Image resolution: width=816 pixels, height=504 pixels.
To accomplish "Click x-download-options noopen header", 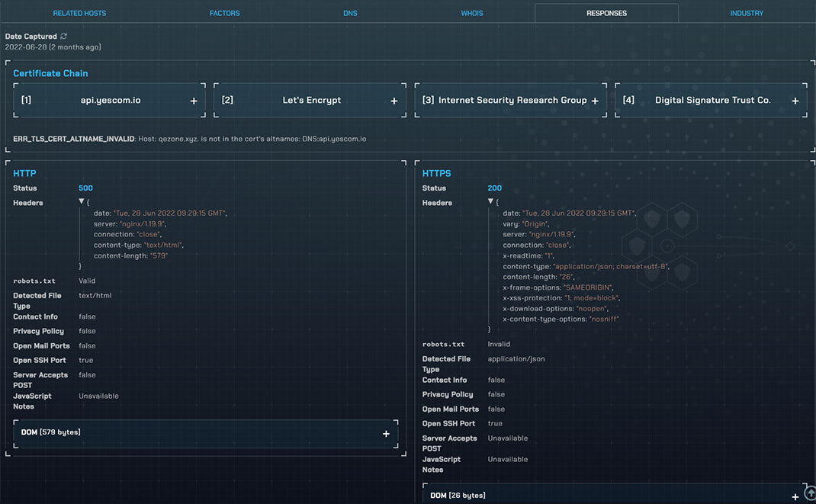I will tap(555, 309).
